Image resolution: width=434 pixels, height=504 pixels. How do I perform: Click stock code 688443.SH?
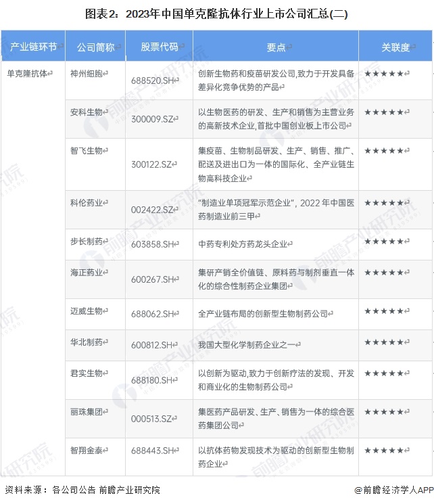152,451
